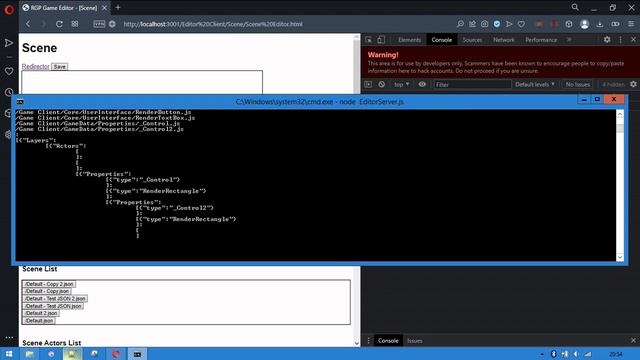Load the /Default - Test JSON 2.json scene
This screenshot has width=640, height=360.
[55, 298]
